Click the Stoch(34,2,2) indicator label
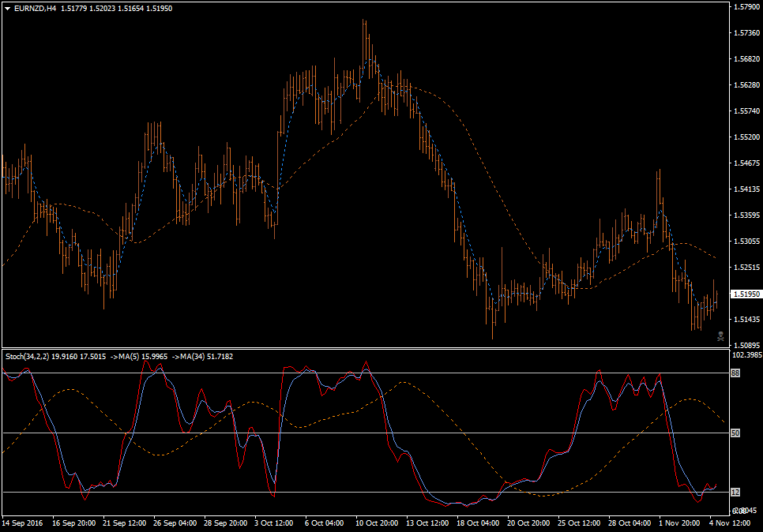Screen dimensions: 763x532 (28, 356)
